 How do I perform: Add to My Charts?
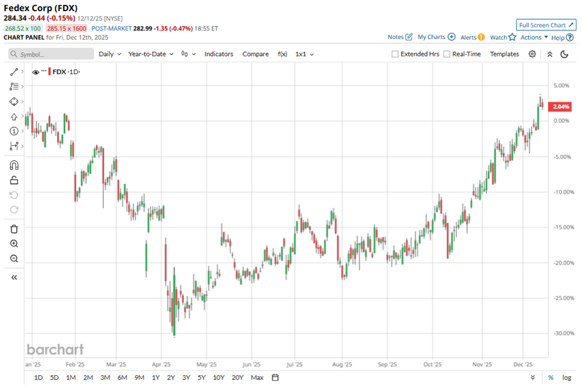[436, 37]
